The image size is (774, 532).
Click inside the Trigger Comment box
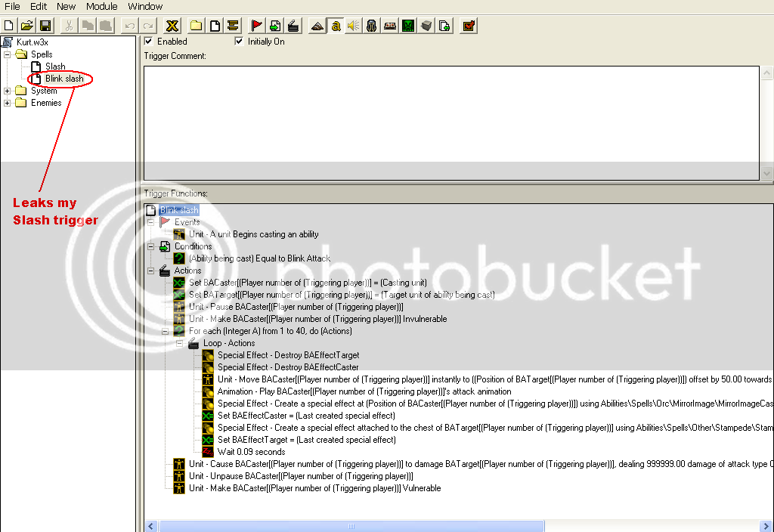[451, 123]
